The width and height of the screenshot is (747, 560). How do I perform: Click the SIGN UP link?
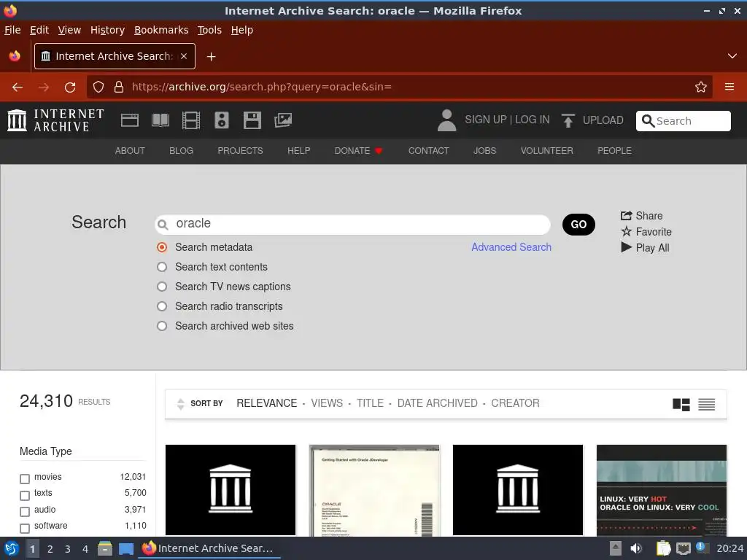coord(485,120)
